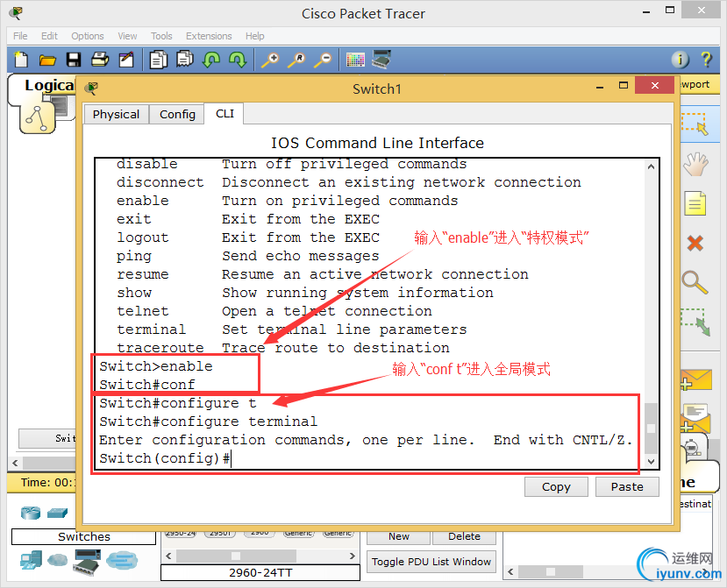The image size is (727, 588).
Task: Open the Tools menu
Action: [x=161, y=36]
